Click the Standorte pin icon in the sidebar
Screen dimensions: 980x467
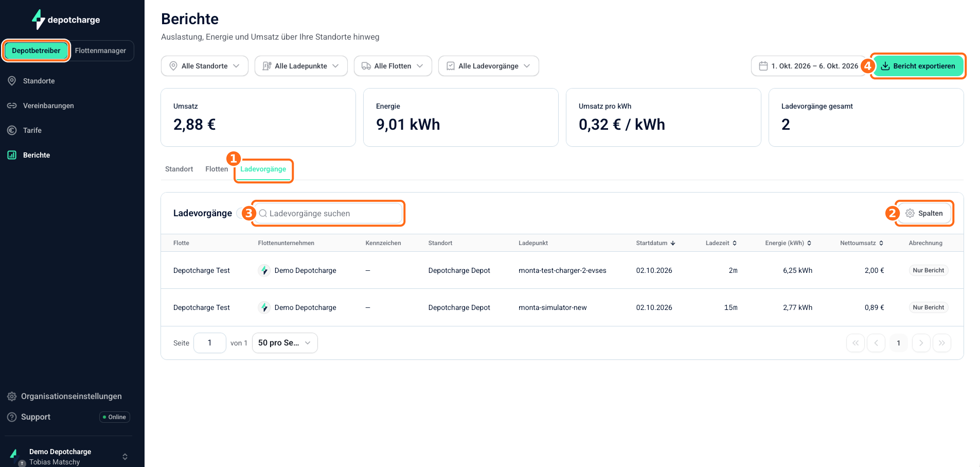coord(12,81)
